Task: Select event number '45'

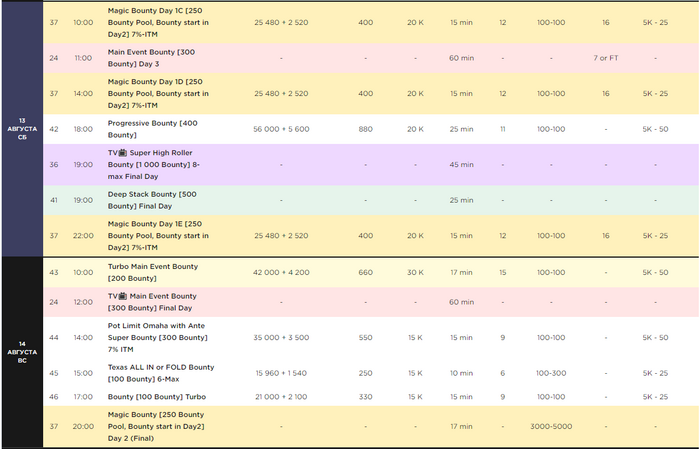Action: tap(54, 373)
